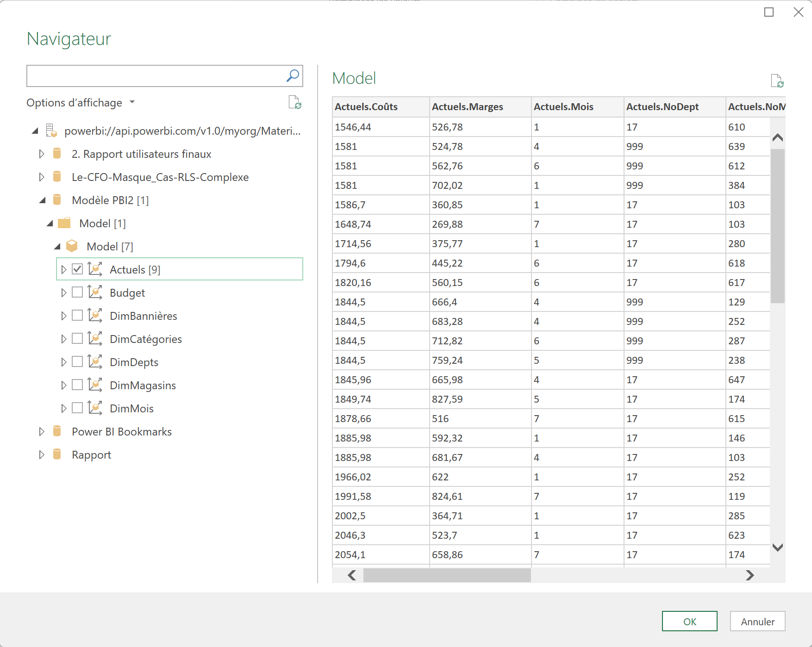Check the DimCatégories checkbox
The width and height of the screenshot is (812, 647).
pyautogui.click(x=77, y=338)
